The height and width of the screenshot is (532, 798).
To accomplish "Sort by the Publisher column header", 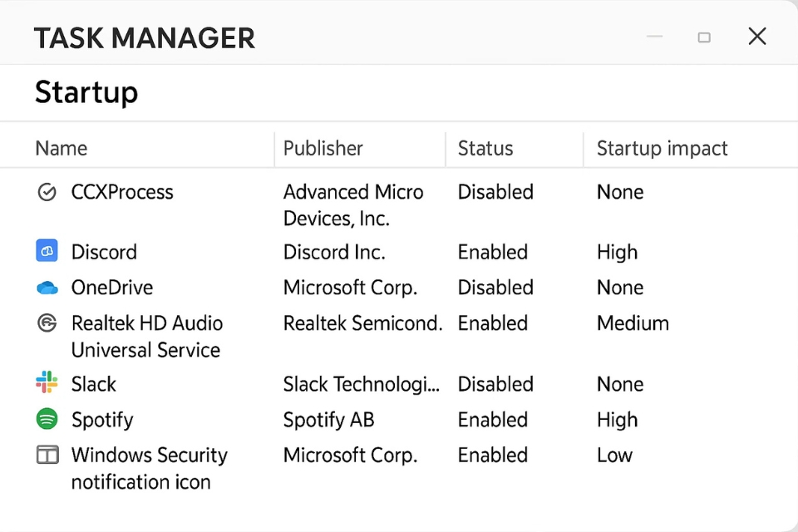I will pyautogui.click(x=323, y=149).
